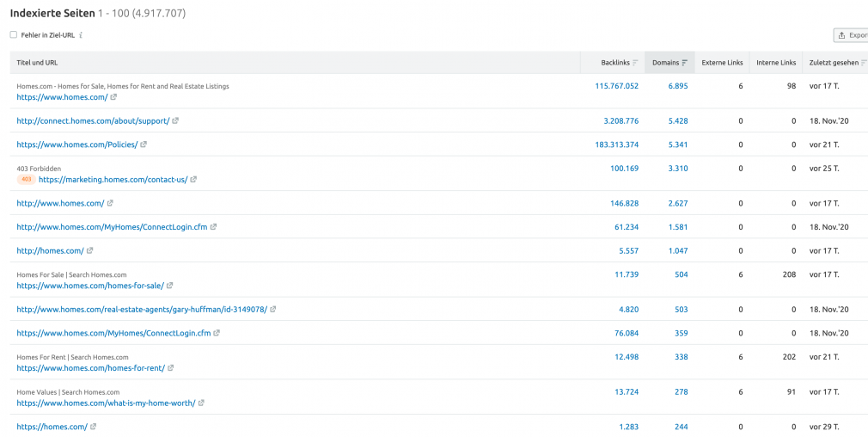
Task: Click backlinks value 61.234
Action: tap(627, 226)
